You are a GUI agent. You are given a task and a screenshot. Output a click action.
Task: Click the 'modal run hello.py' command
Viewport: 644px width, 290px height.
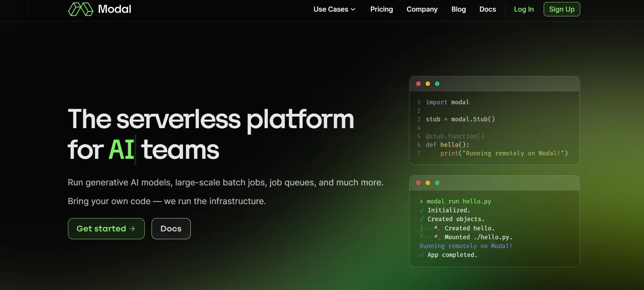coord(459,201)
